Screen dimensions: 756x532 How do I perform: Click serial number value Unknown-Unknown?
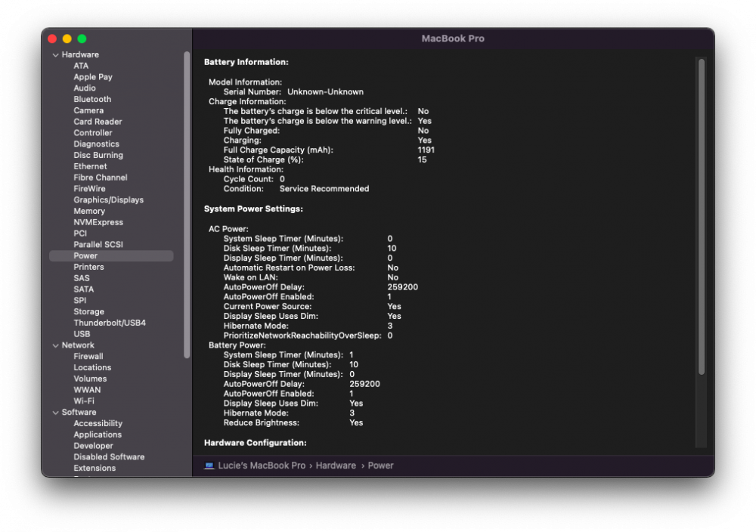(325, 91)
